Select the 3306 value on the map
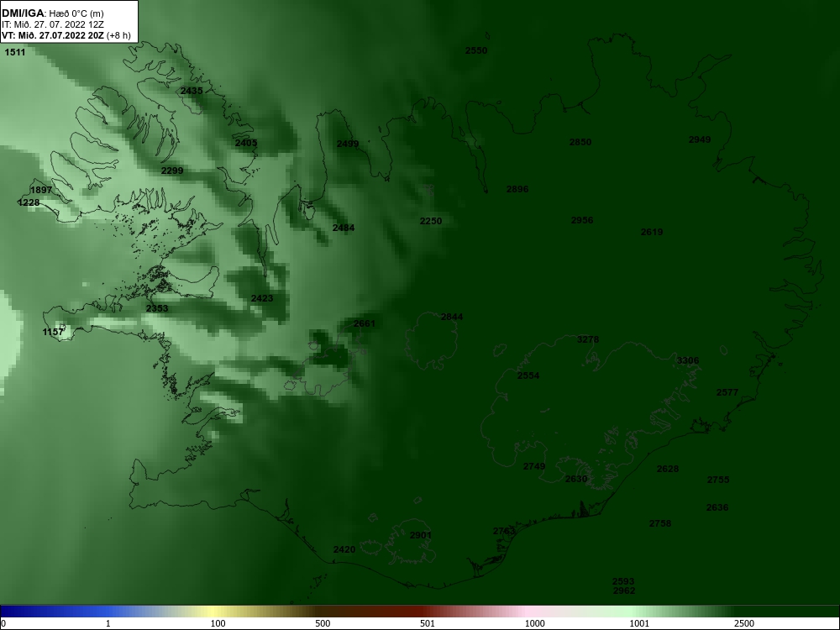This screenshot has height=630, width=840. (688, 361)
